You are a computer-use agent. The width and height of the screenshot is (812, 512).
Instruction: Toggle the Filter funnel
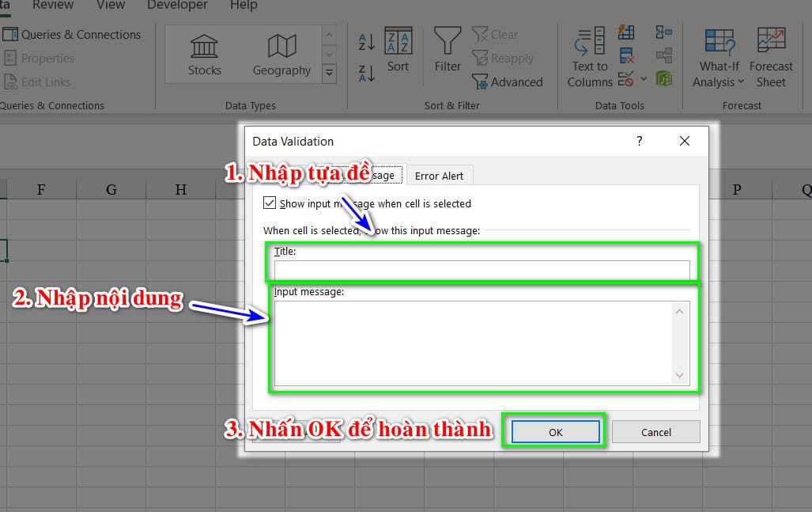coord(448,50)
